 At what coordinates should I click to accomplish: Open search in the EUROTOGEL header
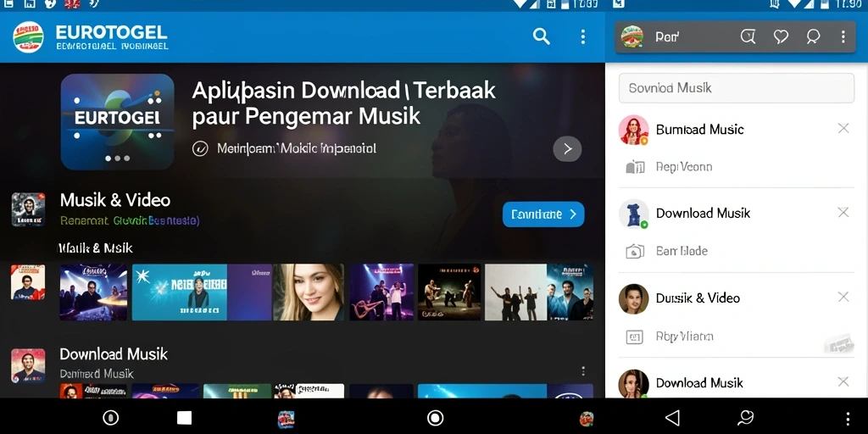pyautogui.click(x=542, y=36)
